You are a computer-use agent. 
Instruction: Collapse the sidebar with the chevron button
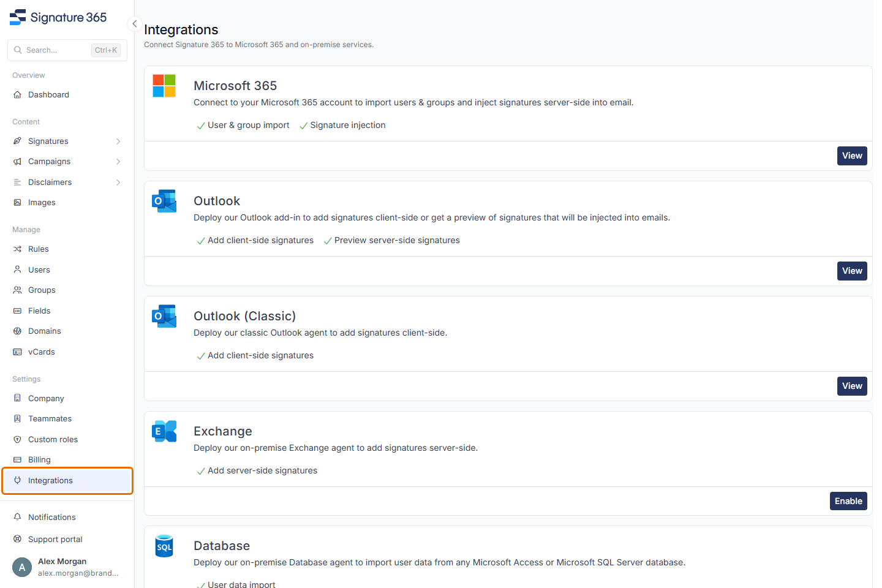pyautogui.click(x=134, y=24)
